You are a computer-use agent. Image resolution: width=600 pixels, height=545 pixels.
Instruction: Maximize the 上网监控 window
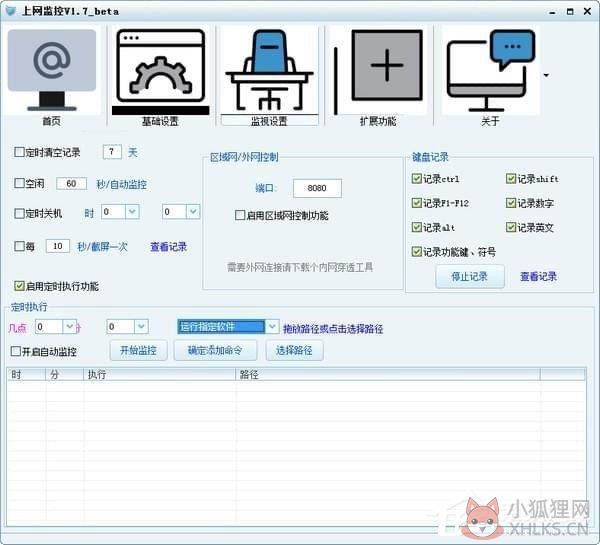(570, 12)
